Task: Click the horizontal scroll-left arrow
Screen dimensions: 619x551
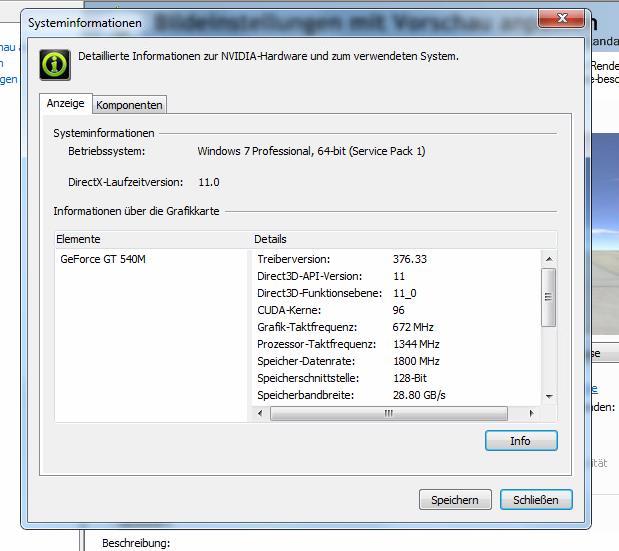Action: click(260, 413)
